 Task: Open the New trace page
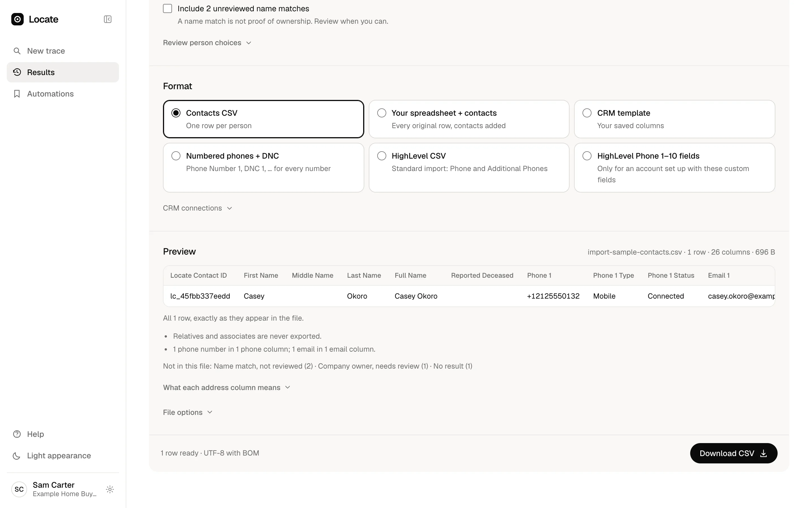[x=63, y=51]
